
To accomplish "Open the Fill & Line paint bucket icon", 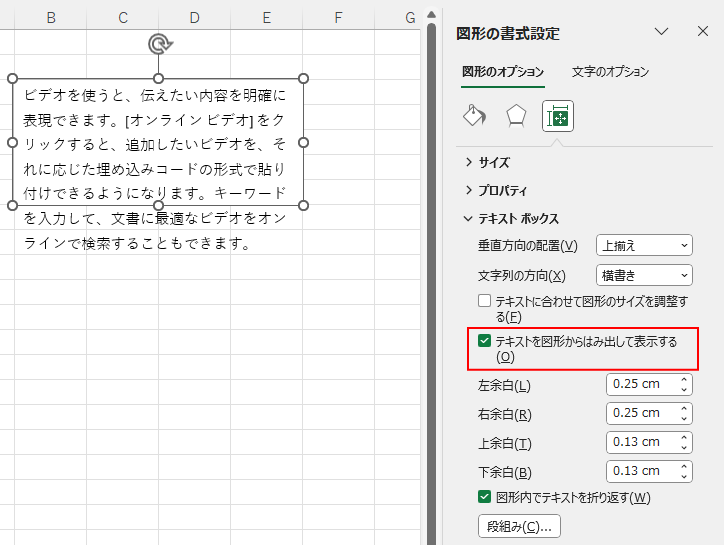I will click(x=474, y=116).
